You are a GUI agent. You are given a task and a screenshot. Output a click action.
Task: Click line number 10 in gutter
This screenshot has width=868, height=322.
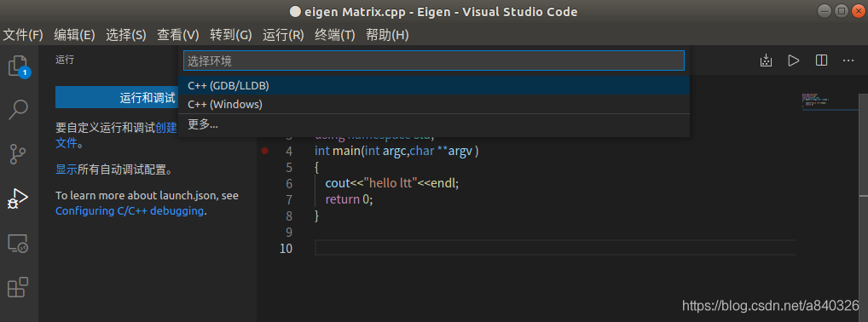pos(286,248)
